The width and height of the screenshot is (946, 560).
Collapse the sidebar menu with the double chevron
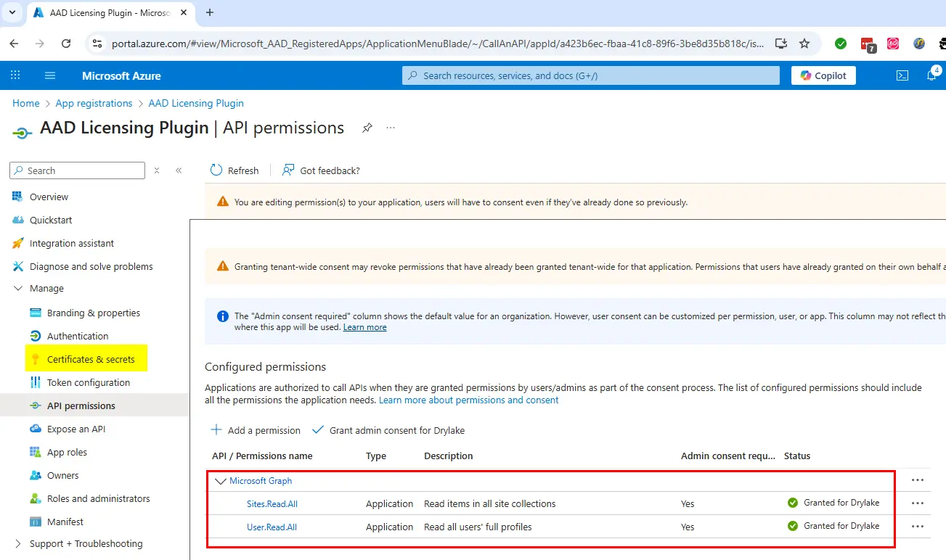point(179,170)
